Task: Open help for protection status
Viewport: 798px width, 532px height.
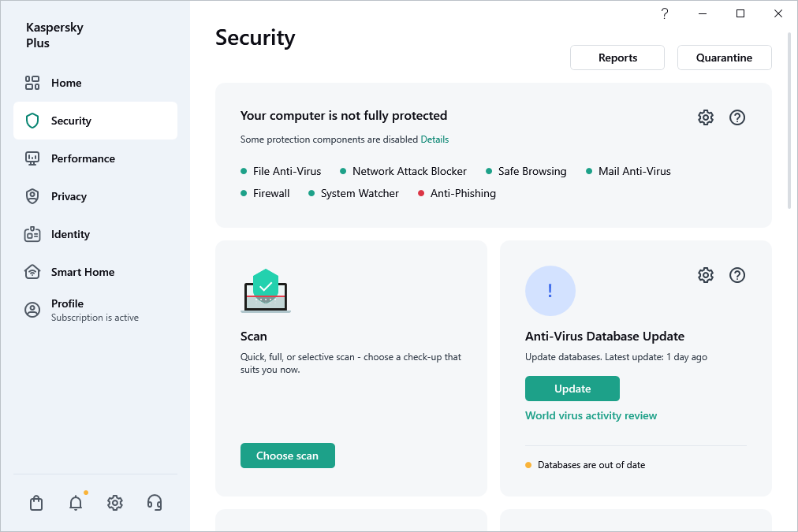Action: click(736, 117)
